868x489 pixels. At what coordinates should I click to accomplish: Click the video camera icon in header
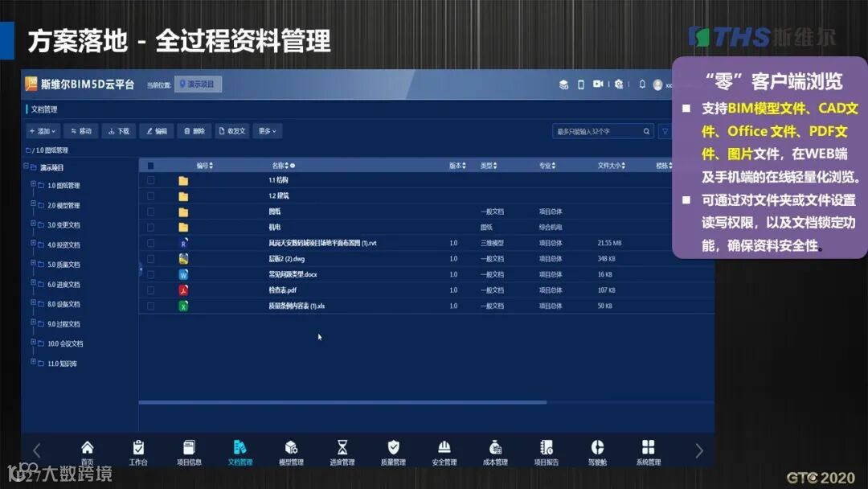point(598,84)
